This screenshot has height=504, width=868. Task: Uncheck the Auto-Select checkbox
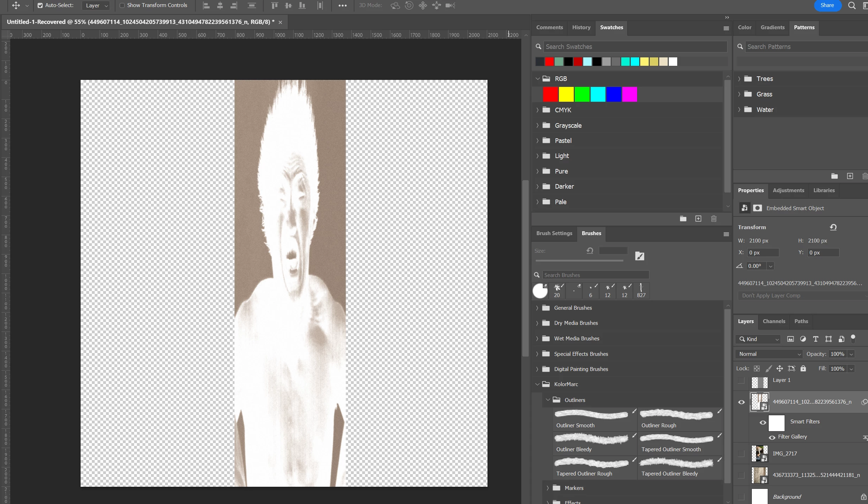click(x=40, y=5)
